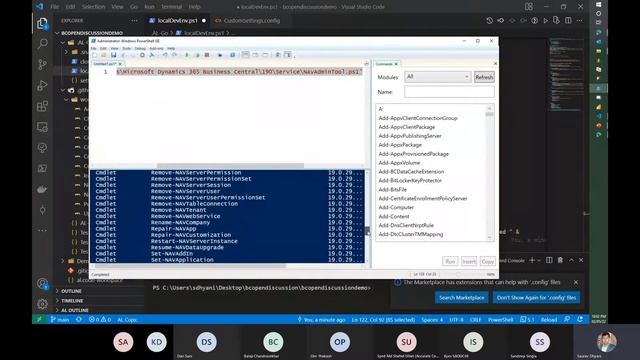
Task: Click Kill Terminal trash icon in VS Code
Action: [560, 260]
